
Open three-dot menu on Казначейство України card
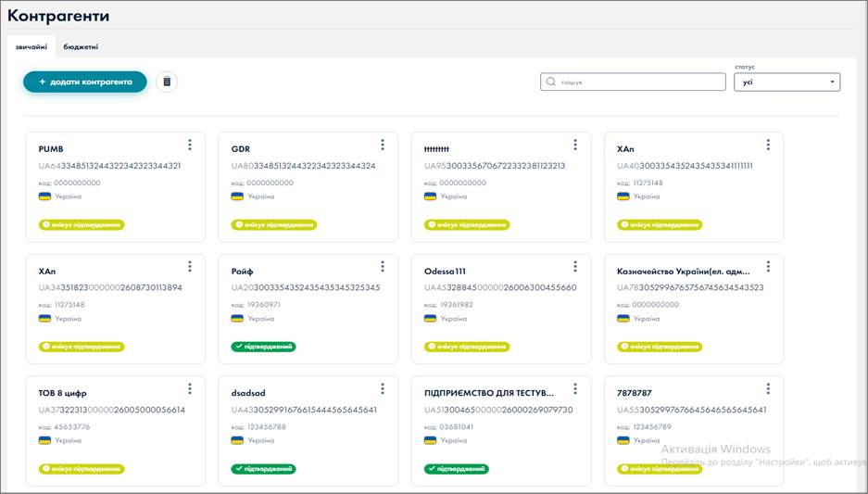point(768,266)
